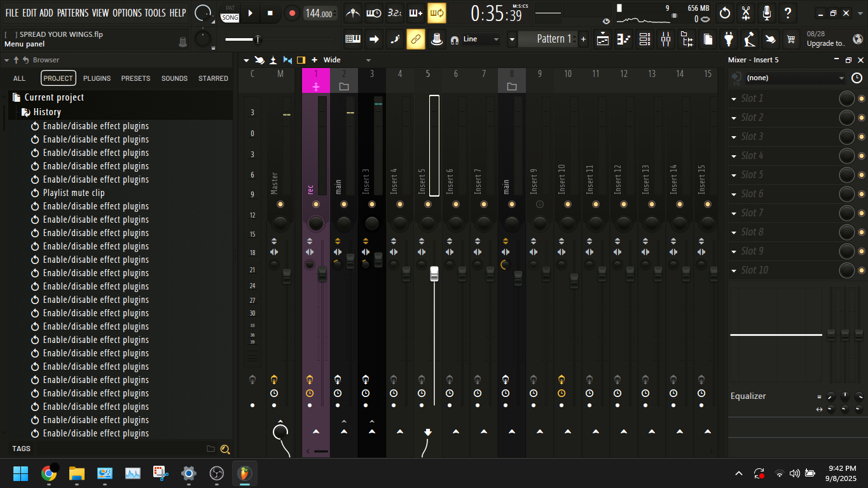
Task: Click the Record button in transport
Action: (292, 13)
